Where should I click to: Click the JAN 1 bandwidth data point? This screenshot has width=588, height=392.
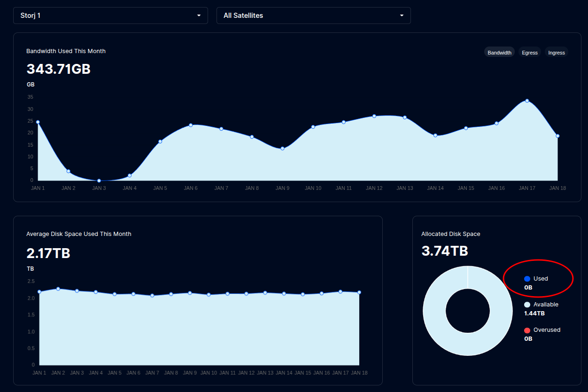coord(38,122)
